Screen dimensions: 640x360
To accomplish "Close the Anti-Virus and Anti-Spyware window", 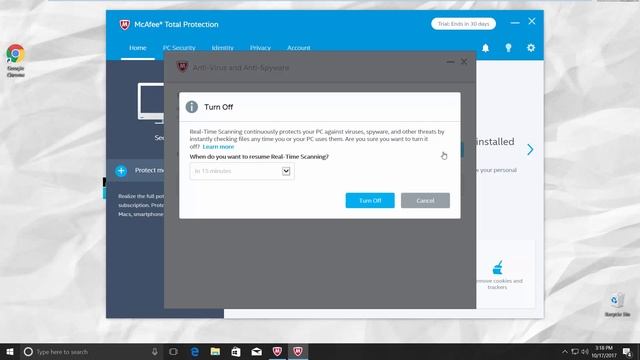I will click(464, 62).
